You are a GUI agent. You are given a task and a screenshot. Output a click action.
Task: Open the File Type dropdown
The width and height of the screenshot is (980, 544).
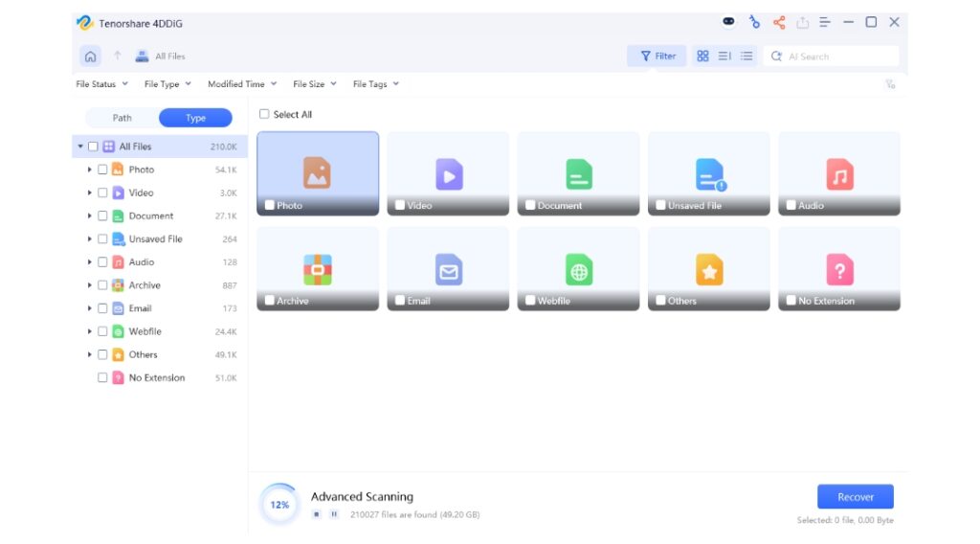[x=167, y=83]
